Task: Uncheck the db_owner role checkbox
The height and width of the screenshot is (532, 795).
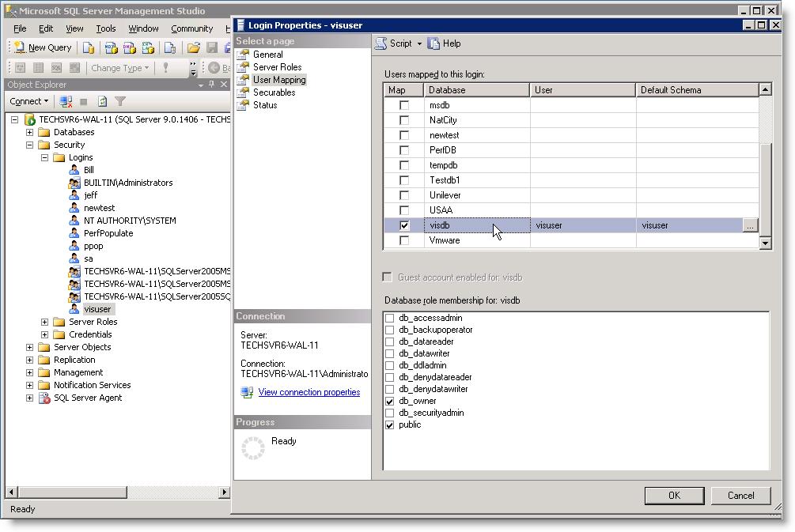Action: [x=389, y=402]
